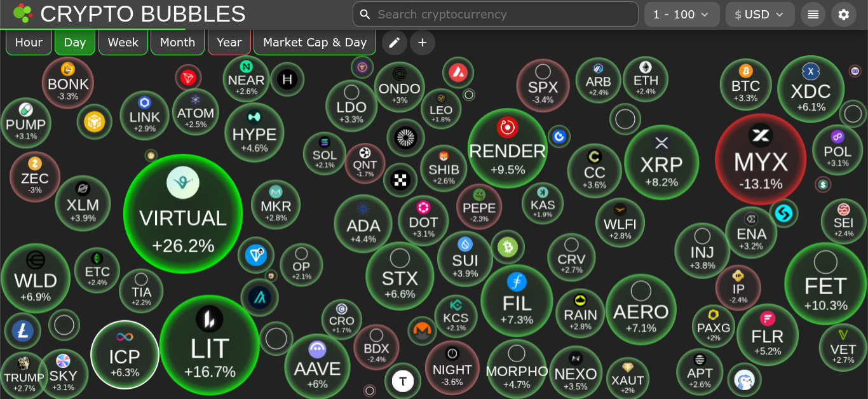Open the XLM bubble
The width and height of the screenshot is (868, 399).
[x=83, y=203]
